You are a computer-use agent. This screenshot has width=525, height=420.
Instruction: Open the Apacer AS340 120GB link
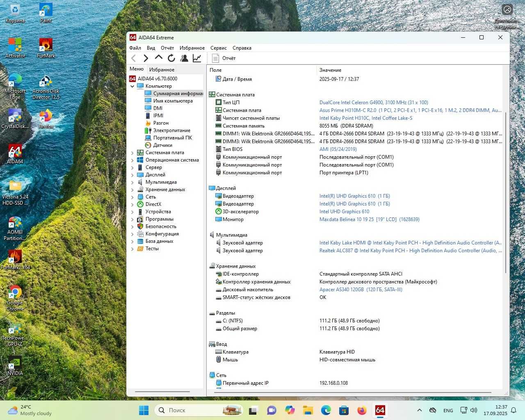click(x=361, y=290)
